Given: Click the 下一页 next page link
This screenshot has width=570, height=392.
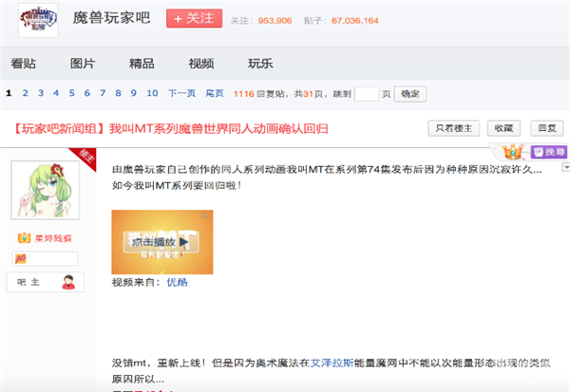Looking at the screenshot, I should tap(181, 93).
